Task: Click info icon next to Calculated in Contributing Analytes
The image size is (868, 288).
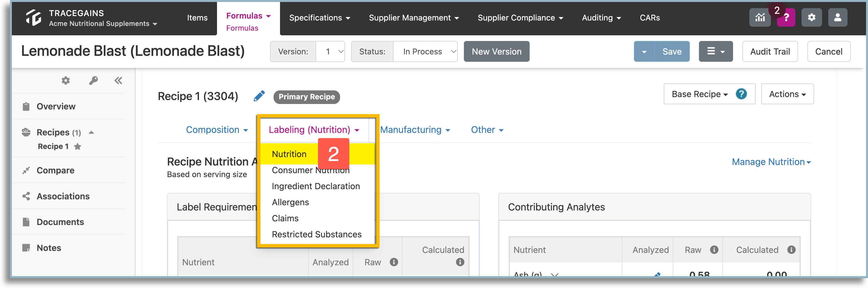Action: (x=791, y=250)
